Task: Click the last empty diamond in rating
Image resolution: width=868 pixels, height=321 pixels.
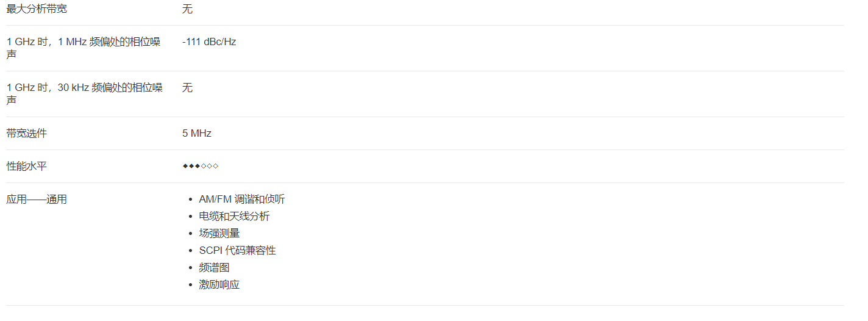Action: pos(216,166)
